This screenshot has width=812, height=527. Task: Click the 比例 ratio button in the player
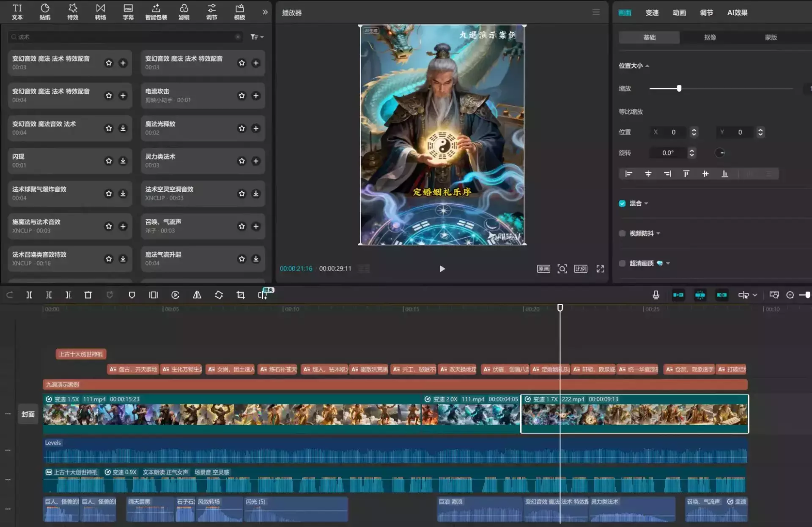tap(580, 269)
